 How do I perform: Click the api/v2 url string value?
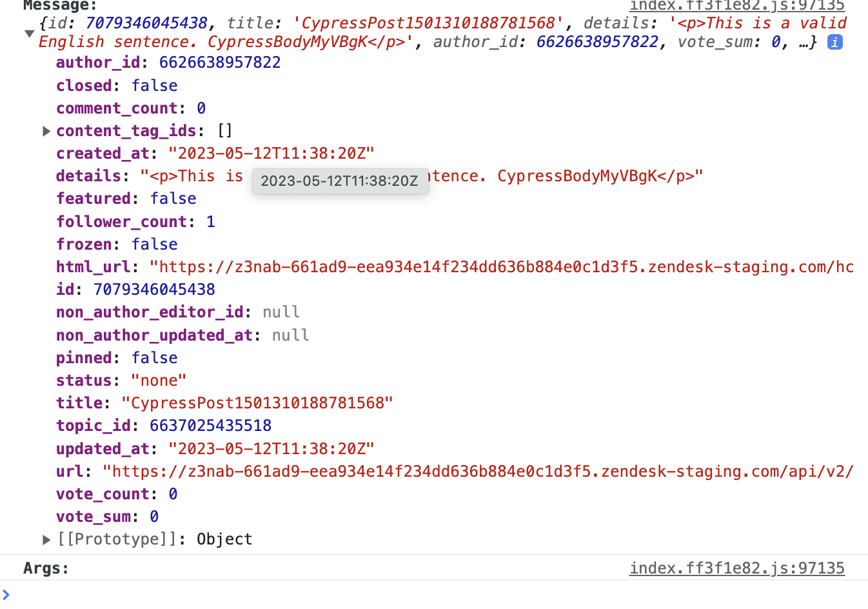pos(477,472)
